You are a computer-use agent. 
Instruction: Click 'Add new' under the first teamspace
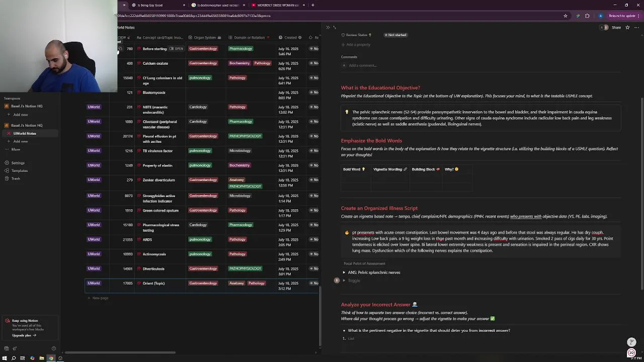click(21, 115)
